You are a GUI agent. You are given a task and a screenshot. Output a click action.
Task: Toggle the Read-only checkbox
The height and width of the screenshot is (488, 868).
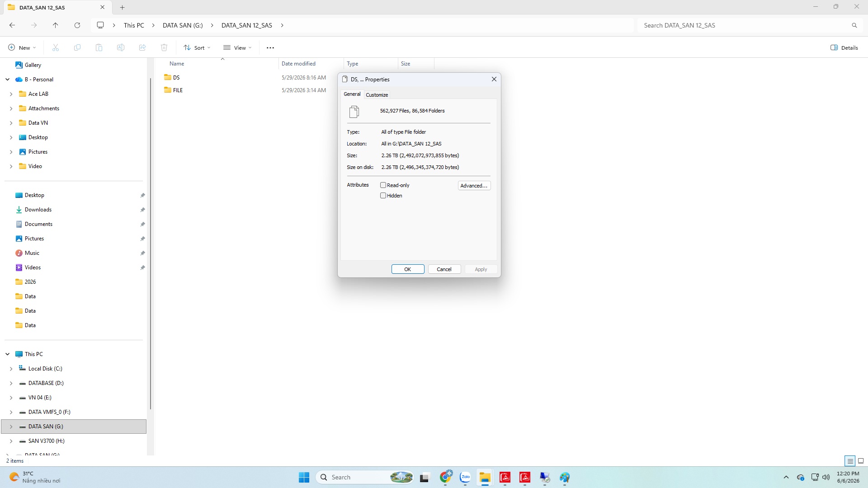click(383, 185)
